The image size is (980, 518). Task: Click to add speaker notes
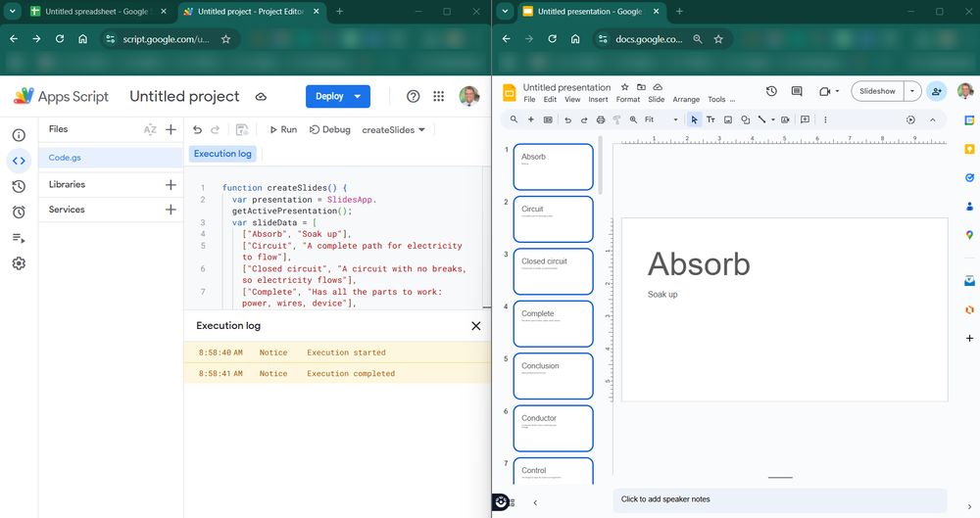780,499
